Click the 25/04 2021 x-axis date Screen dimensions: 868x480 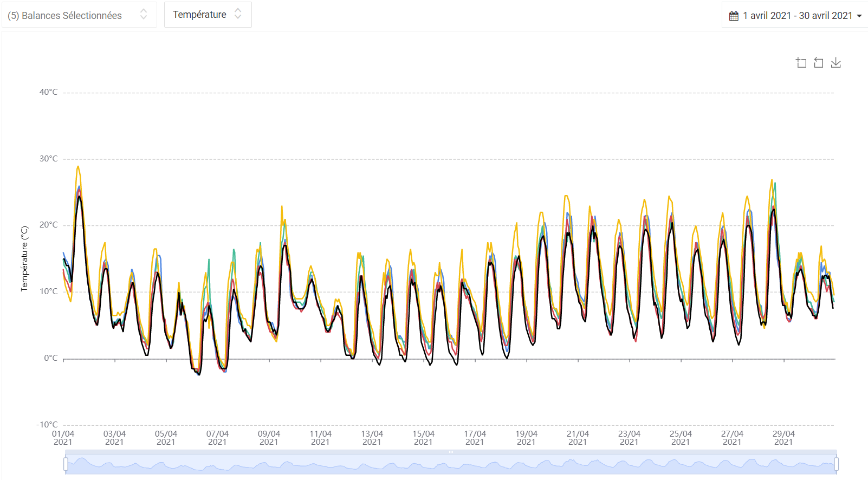point(681,438)
